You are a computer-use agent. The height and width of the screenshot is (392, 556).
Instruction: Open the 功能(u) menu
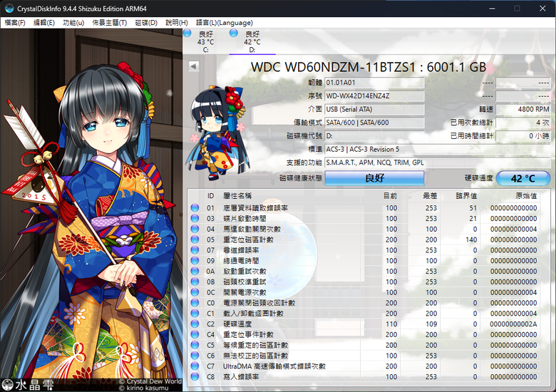pyautogui.click(x=73, y=23)
